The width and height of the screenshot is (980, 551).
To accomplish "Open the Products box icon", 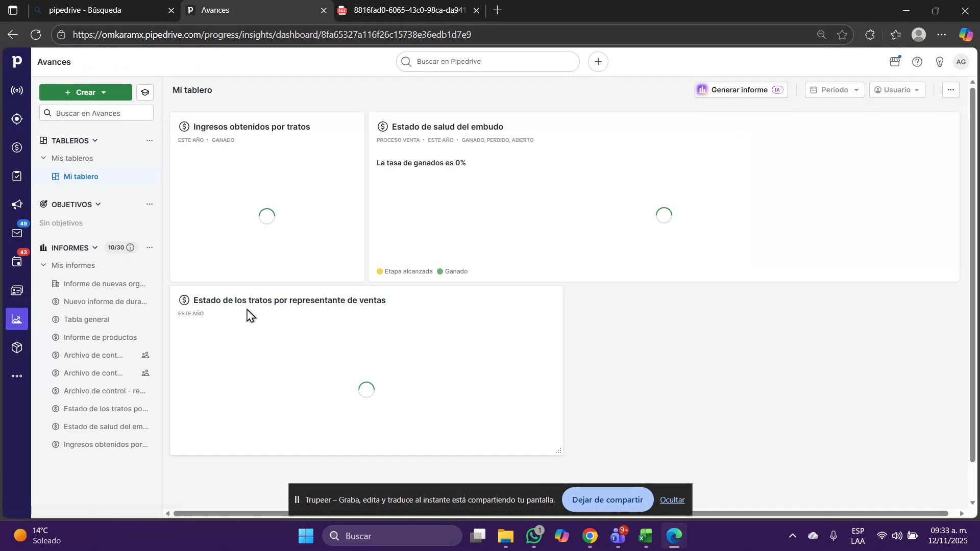I will coord(17,347).
